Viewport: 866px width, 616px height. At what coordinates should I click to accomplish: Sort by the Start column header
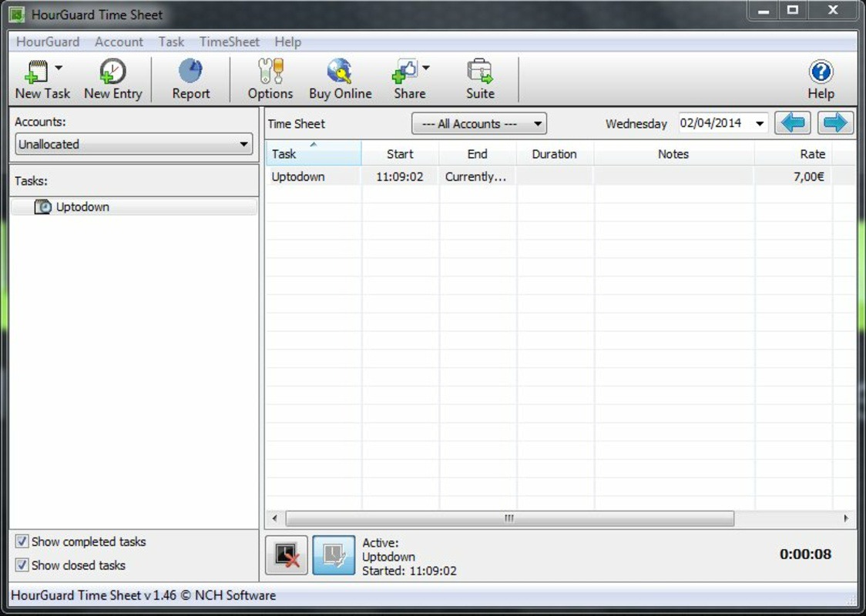[x=400, y=153]
